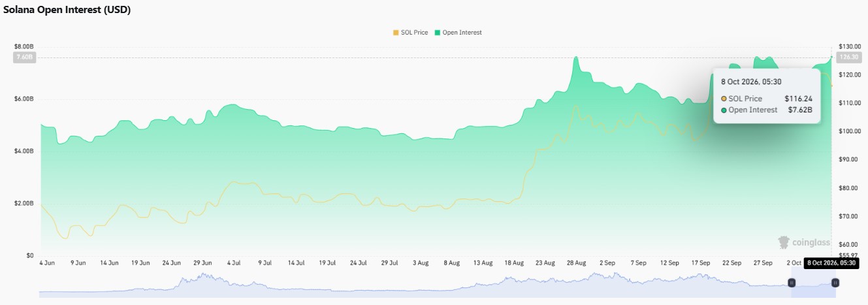Click the $110.00 right axis label
The width and height of the screenshot is (868, 305).
tap(848, 103)
